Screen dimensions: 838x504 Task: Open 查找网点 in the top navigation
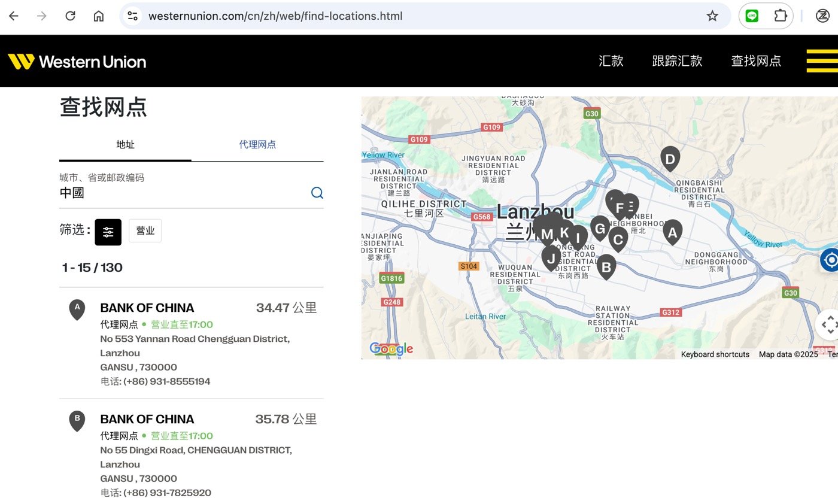(x=756, y=61)
